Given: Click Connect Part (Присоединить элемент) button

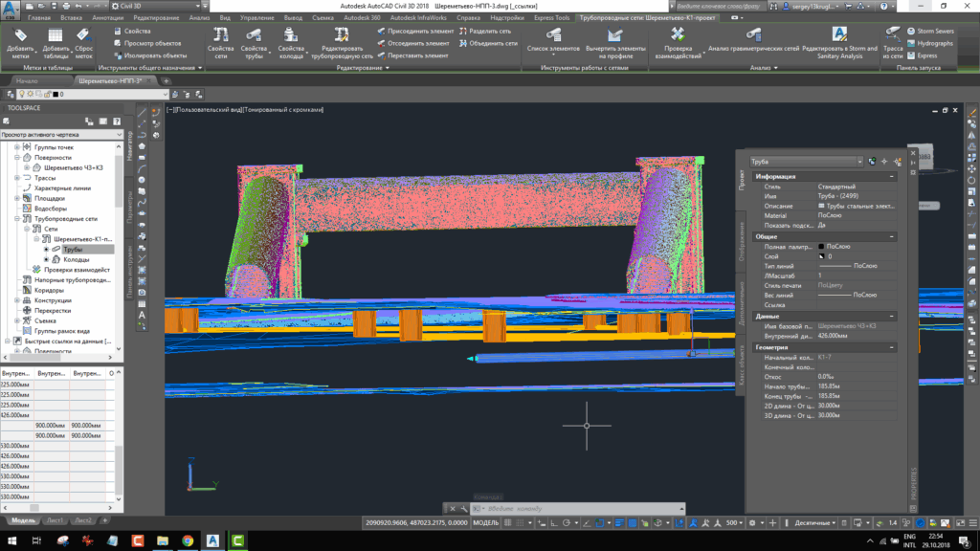Looking at the screenshot, I should coord(413,31).
